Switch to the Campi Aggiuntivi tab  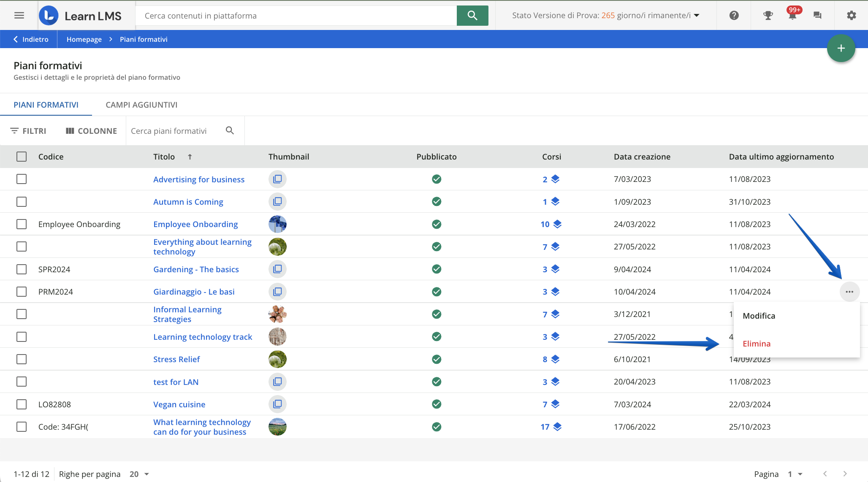(x=141, y=105)
